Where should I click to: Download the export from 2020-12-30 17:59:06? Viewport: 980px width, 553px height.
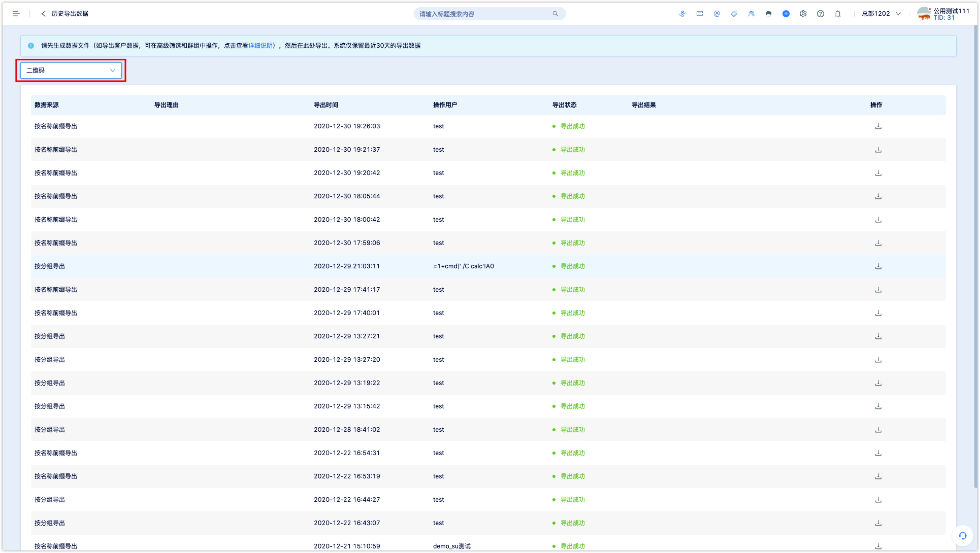pos(878,243)
